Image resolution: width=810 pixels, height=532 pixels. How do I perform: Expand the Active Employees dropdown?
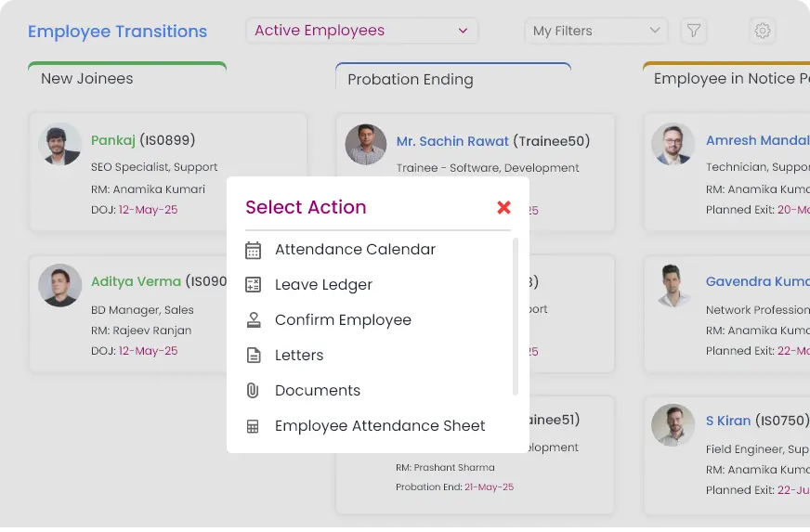[x=361, y=31]
